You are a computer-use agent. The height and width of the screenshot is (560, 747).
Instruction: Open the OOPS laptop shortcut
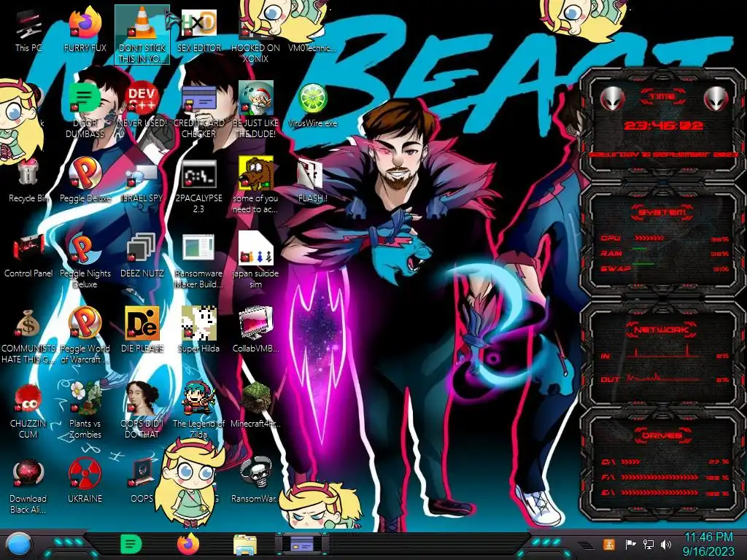(x=142, y=480)
